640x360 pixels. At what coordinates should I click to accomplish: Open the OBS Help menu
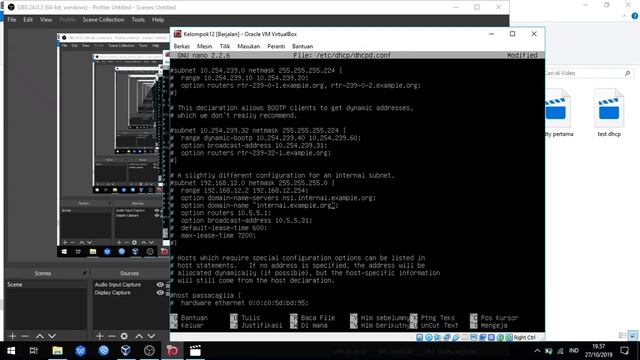[158, 20]
